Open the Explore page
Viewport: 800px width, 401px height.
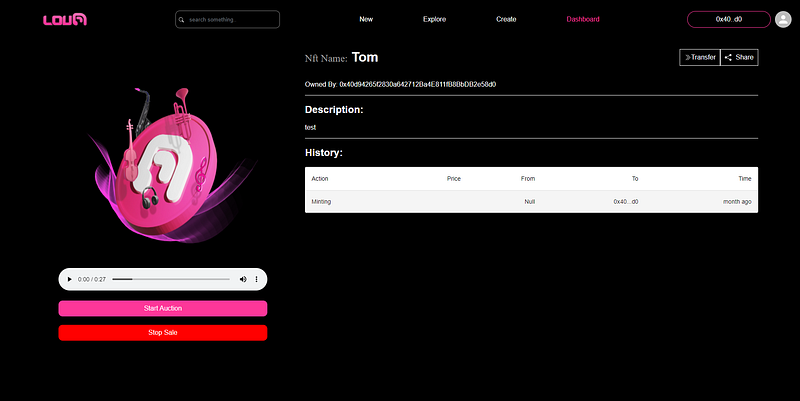pos(434,19)
